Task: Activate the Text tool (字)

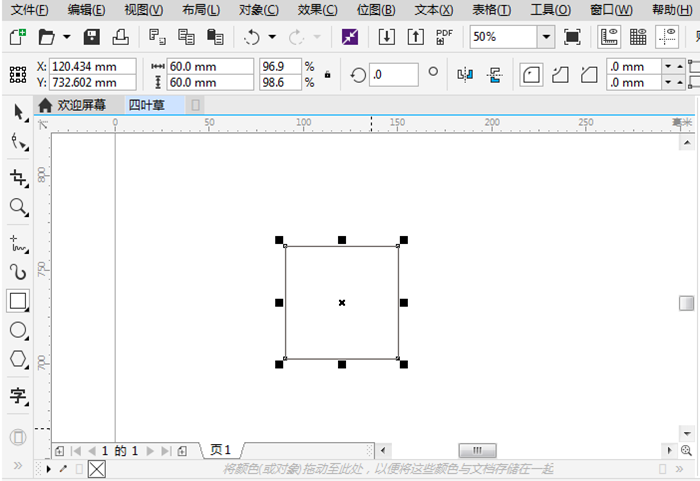Action: coord(18,396)
